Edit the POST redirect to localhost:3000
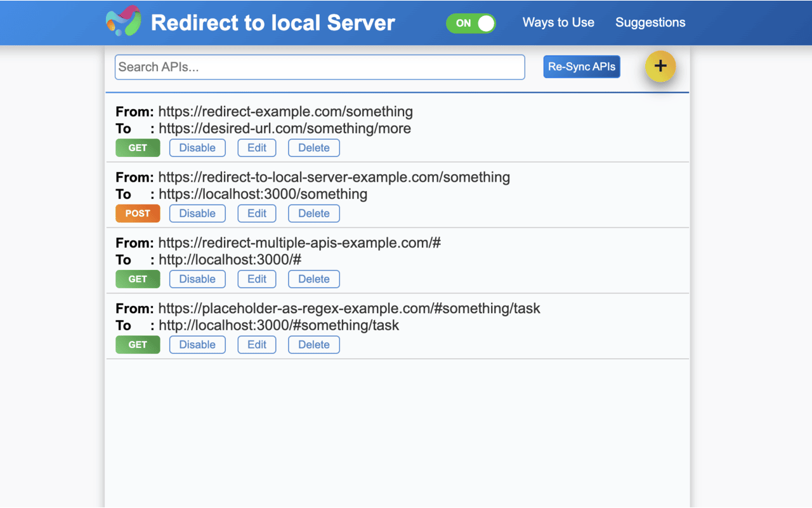Image resolution: width=812 pixels, height=508 pixels. click(256, 213)
